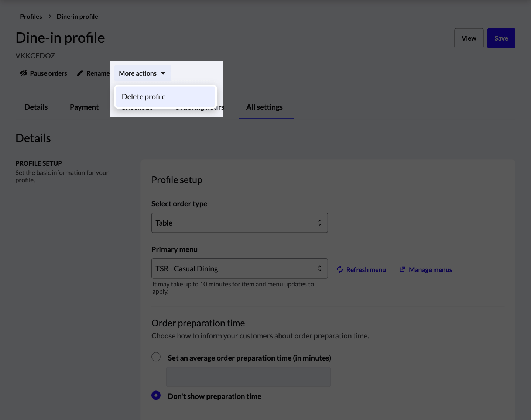The image size is (531, 420).
Task: Open the Primary menu dropdown
Action: click(x=239, y=268)
